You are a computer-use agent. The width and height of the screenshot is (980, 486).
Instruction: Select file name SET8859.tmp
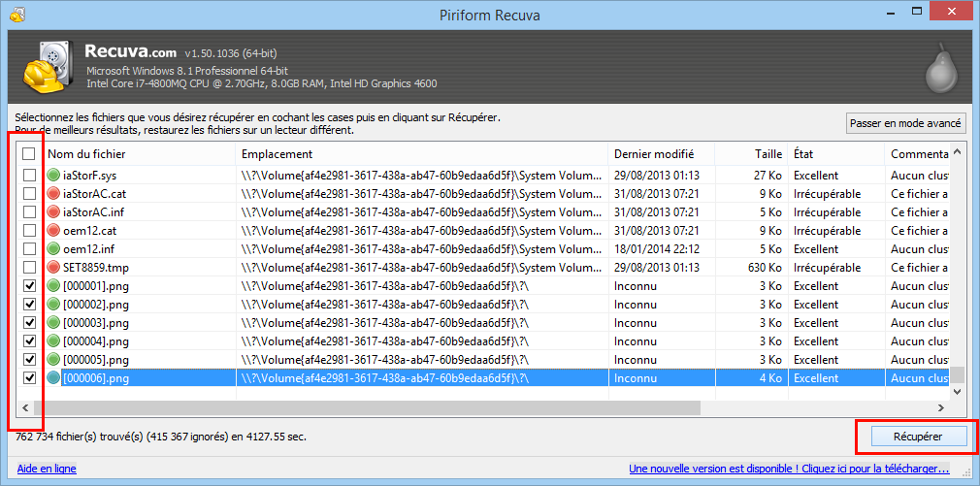click(x=96, y=268)
